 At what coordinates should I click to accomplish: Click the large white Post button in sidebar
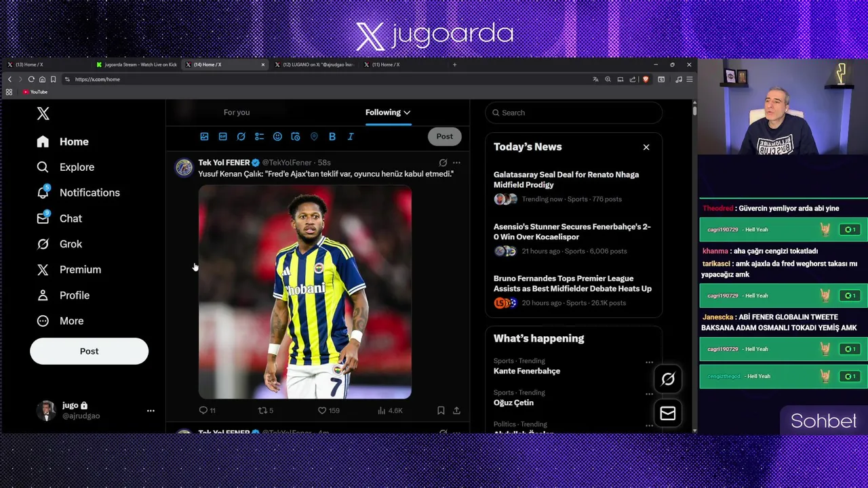click(x=89, y=351)
